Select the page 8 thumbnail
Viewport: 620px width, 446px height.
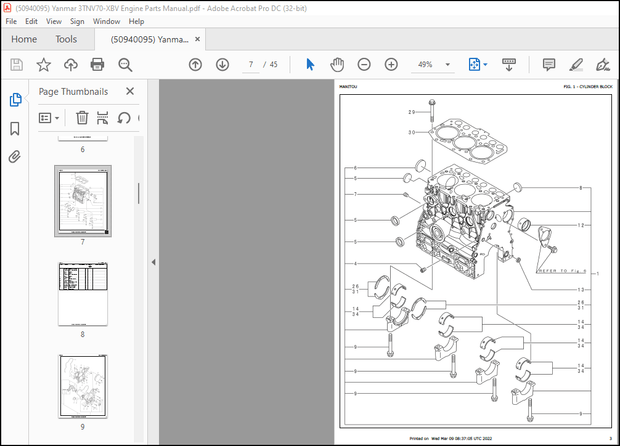pyautogui.click(x=83, y=294)
